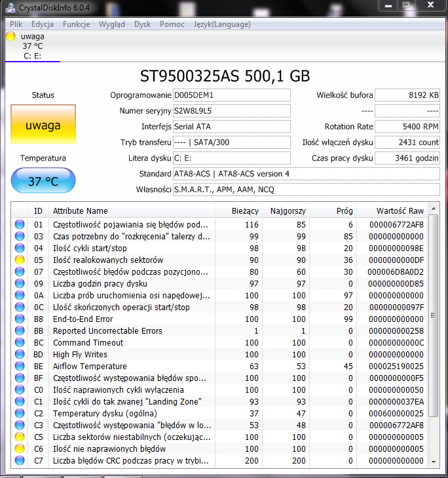Open the Pomoc menu

tap(172, 24)
